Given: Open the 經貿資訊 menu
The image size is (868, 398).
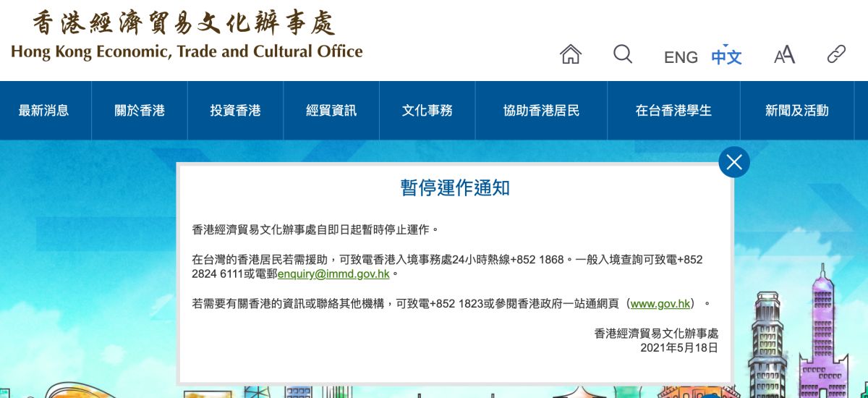Looking at the screenshot, I should [331, 111].
